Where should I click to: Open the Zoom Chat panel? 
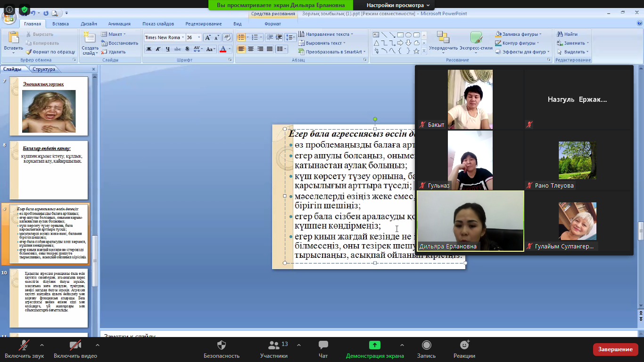point(323,346)
